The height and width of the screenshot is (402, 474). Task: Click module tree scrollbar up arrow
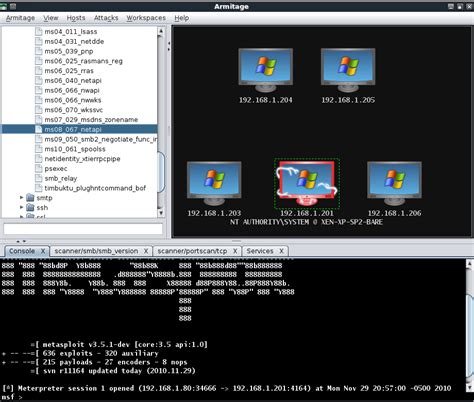point(161,31)
